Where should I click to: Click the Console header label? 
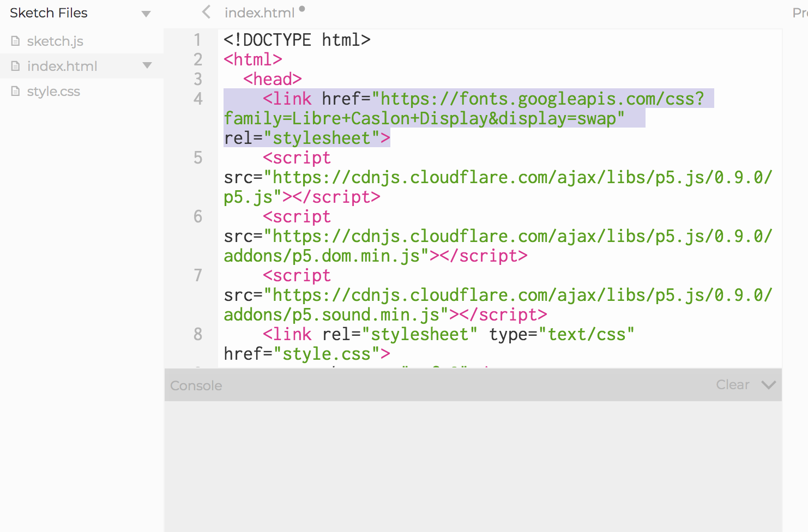196,385
